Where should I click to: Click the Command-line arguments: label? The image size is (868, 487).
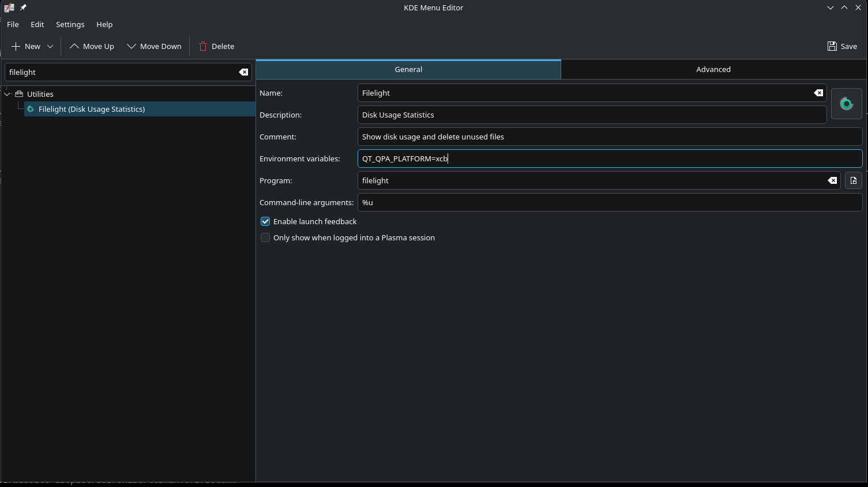coord(306,202)
